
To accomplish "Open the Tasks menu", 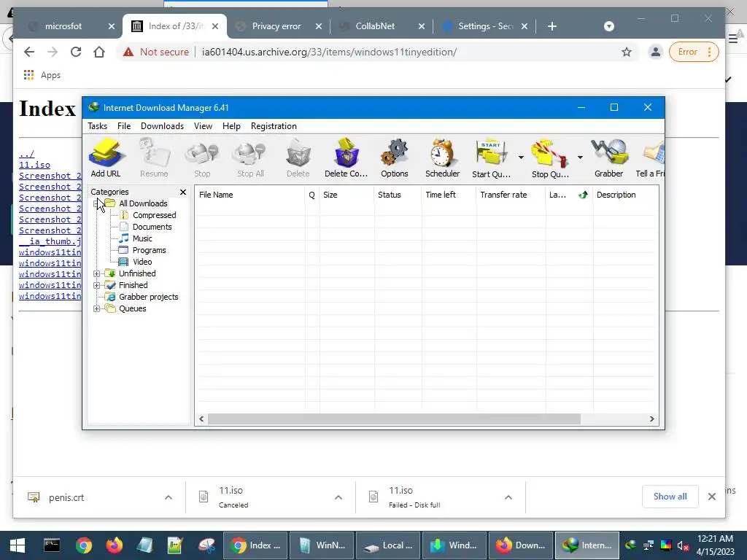I will 97,126.
